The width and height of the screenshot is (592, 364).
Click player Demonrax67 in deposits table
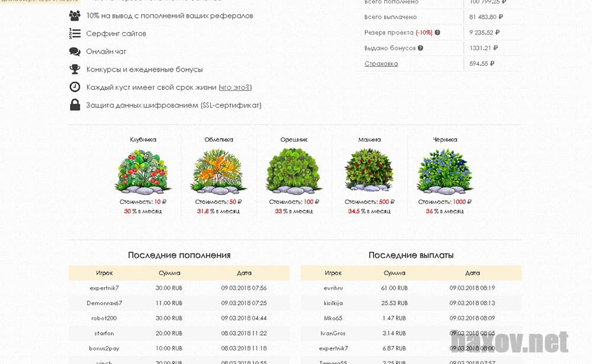coord(104,303)
